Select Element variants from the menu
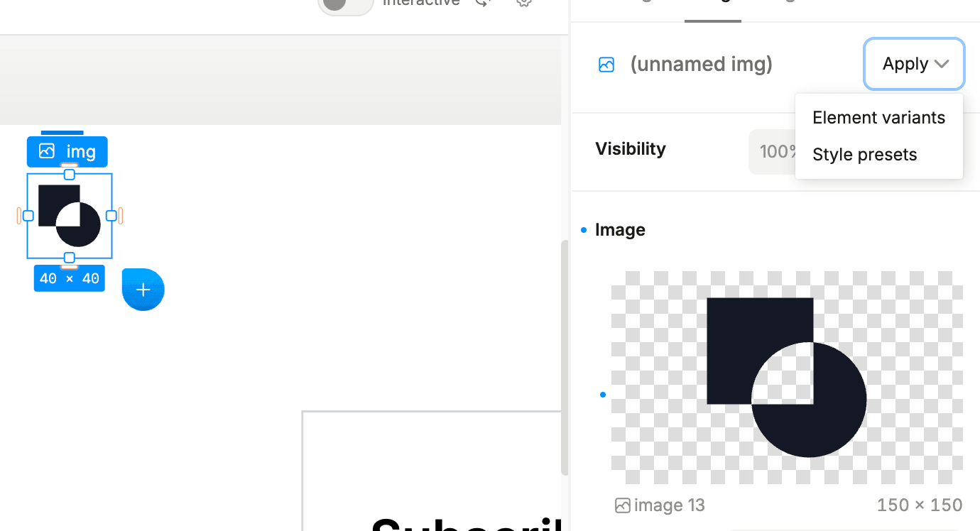Screen dimensions: 980x531 pyautogui.click(x=878, y=118)
